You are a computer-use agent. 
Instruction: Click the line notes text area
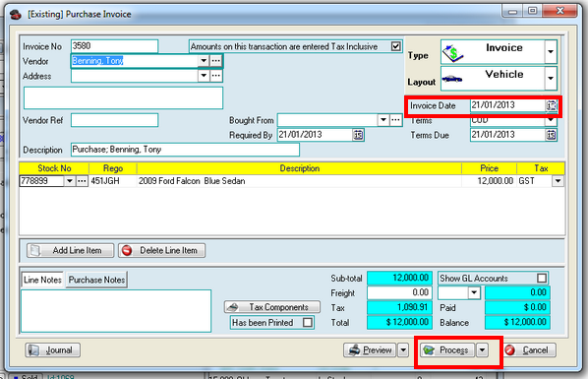pos(116,311)
